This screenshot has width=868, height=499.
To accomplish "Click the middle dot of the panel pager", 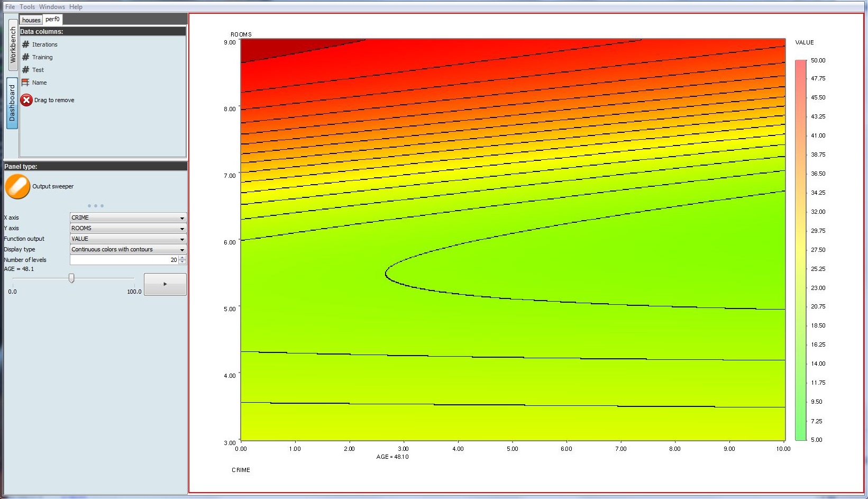I will [x=96, y=206].
